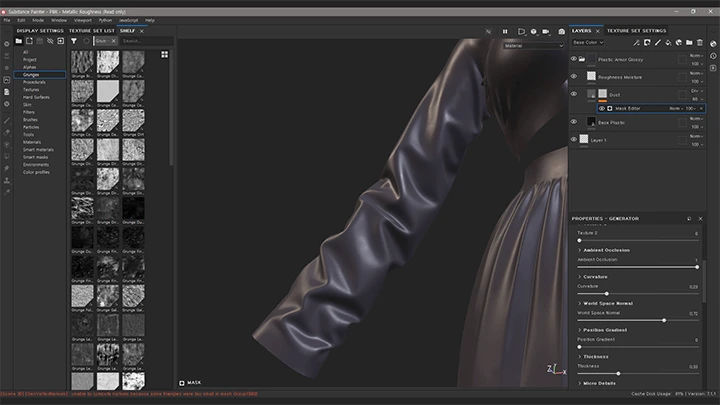Select the first grunge thumbnail in shelf
Image resolution: width=720 pixels, height=405 pixels.
pos(82,62)
